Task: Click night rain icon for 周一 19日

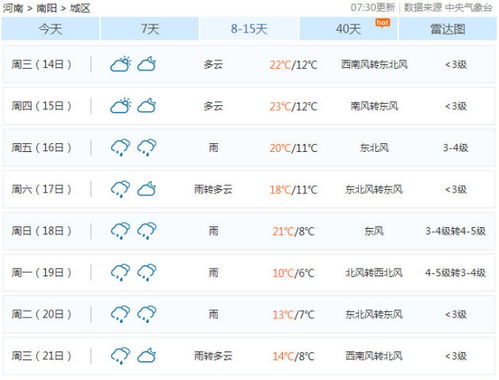Action: point(147,272)
